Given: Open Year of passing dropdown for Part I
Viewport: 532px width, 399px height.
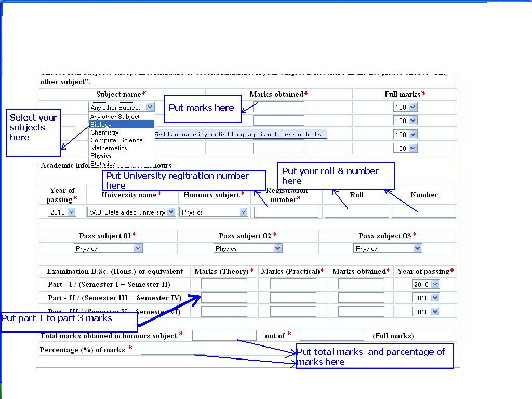Looking at the screenshot, I should 426,284.
